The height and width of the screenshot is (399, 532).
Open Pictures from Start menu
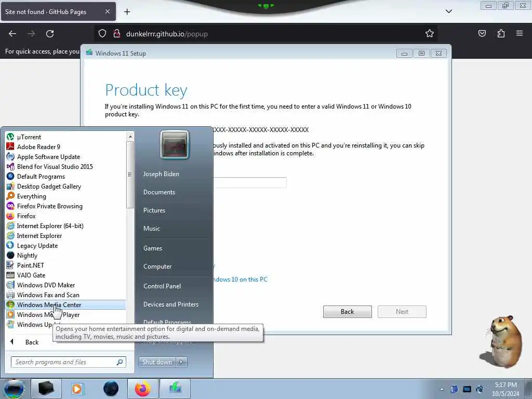154,210
